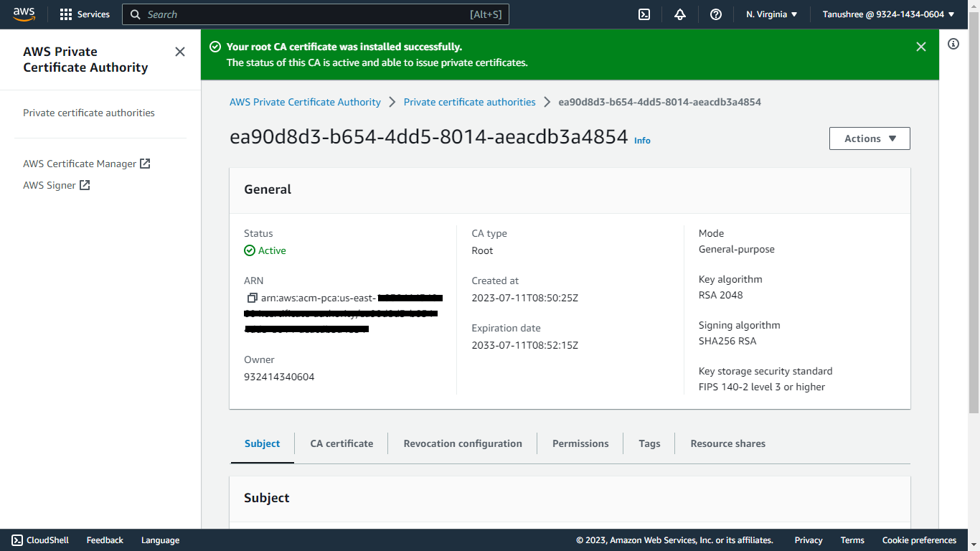The image size is (980, 551).
Task: Focus the top Search field
Action: coord(316,14)
